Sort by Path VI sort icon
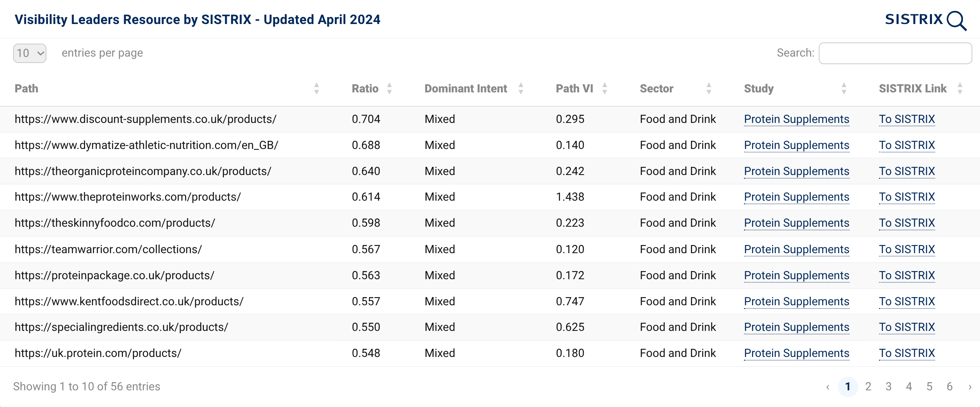Image resolution: width=980 pixels, height=407 pixels. click(605, 88)
